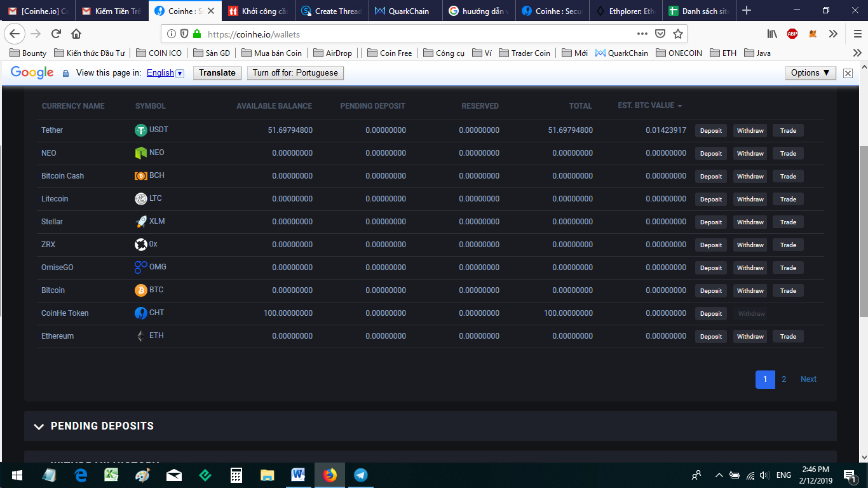Go to page 2 of wallets
The height and width of the screenshot is (488, 868).
[x=784, y=379]
